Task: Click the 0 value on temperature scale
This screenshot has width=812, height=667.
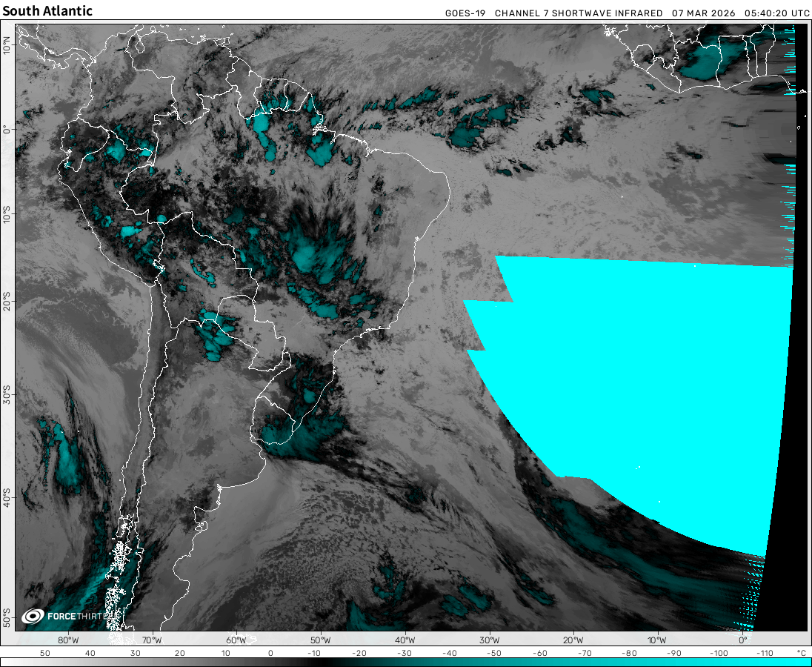Action: coord(270,653)
